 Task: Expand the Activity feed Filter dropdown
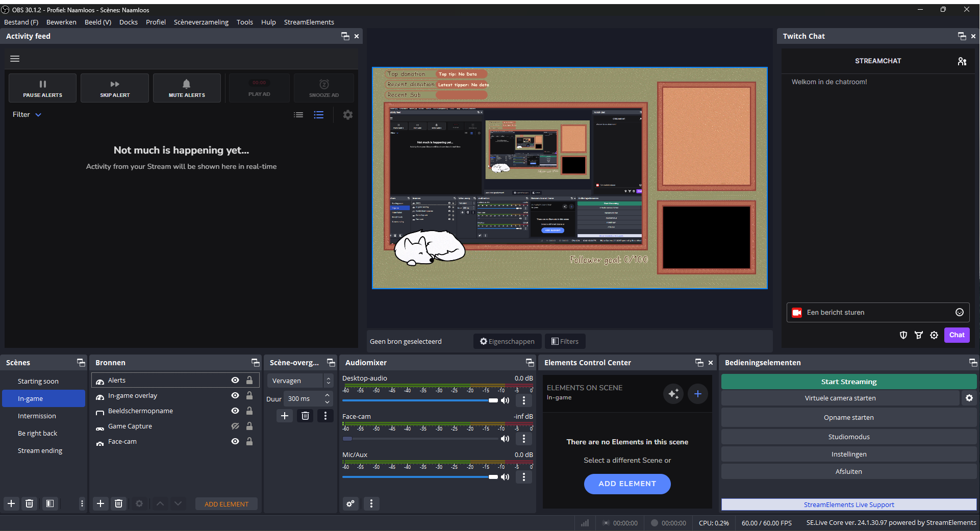point(27,115)
